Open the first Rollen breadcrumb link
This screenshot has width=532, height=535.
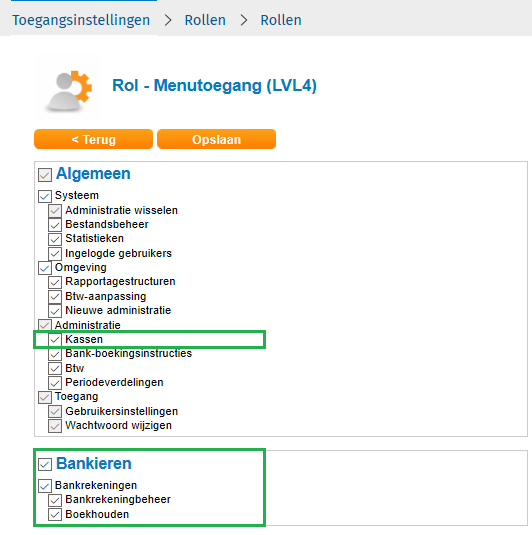[205, 20]
